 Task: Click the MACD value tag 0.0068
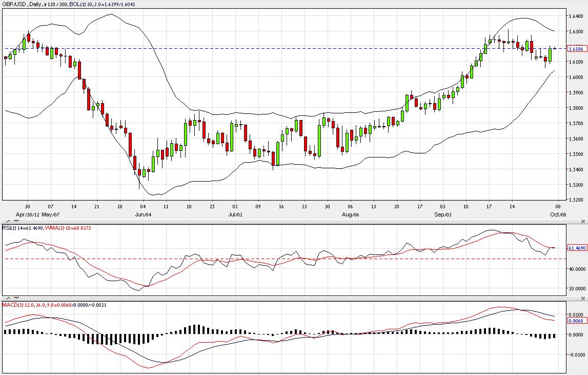coord(577,321)
